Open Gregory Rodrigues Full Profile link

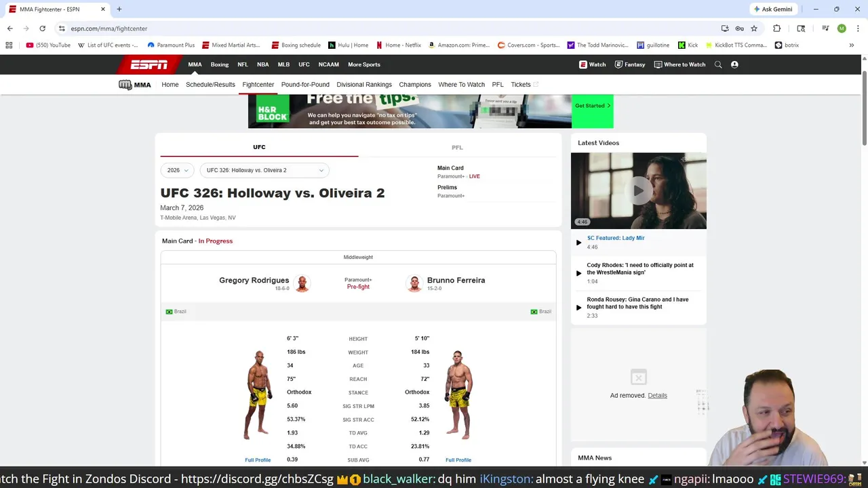click(x=258, y=460)
